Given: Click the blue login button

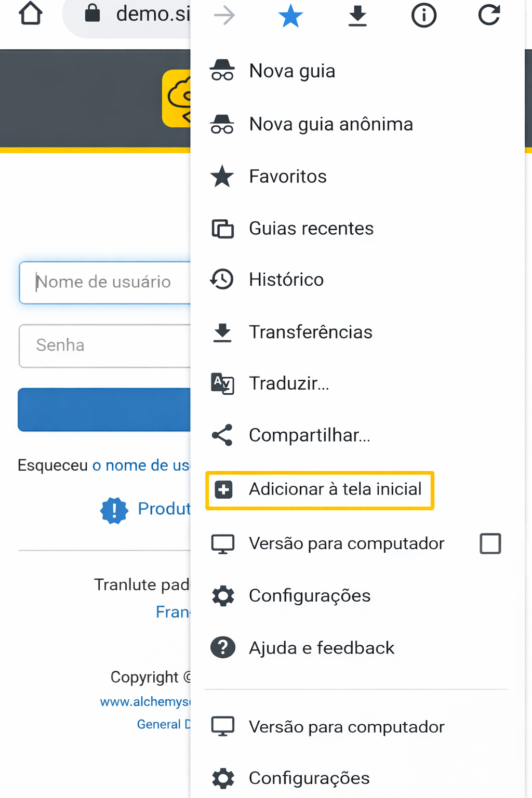Looking at the screenshot, I should coord(104,409).
